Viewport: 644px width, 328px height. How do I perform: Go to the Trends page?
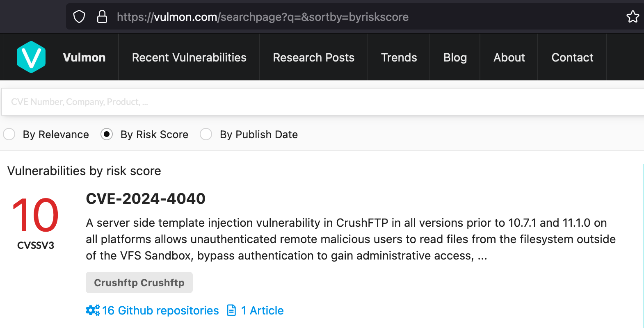tap(399, 57)
